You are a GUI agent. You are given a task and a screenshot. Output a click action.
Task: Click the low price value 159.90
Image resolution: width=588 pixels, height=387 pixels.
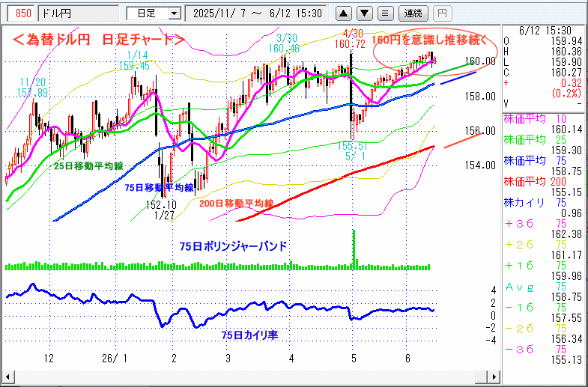(x=566, y=62)
